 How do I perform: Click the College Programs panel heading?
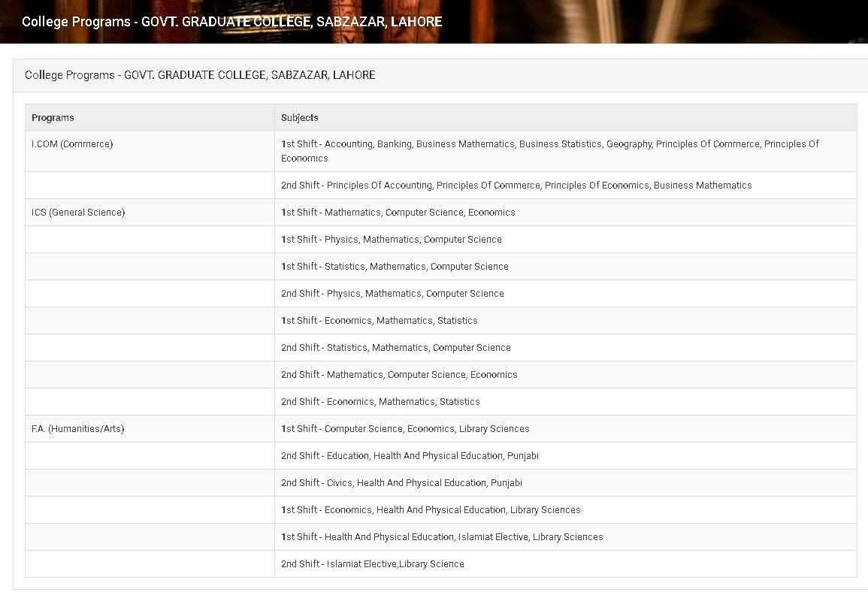[200, 75]
